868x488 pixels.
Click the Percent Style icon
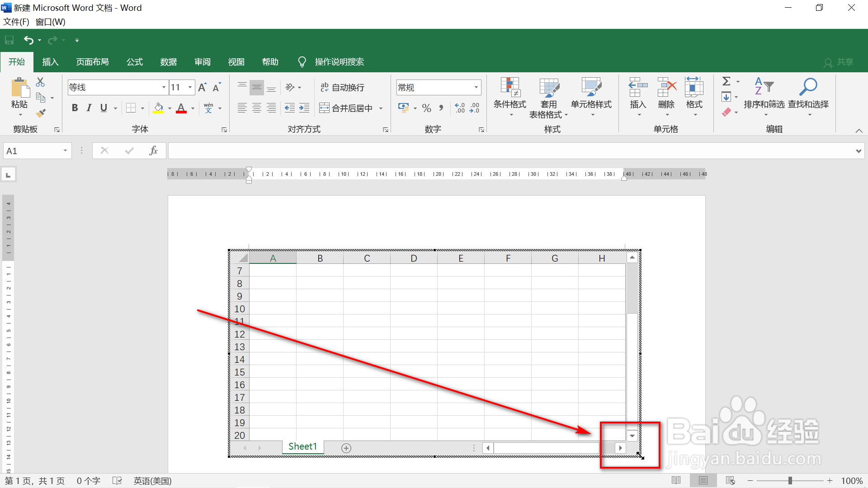tap(426, 108)
